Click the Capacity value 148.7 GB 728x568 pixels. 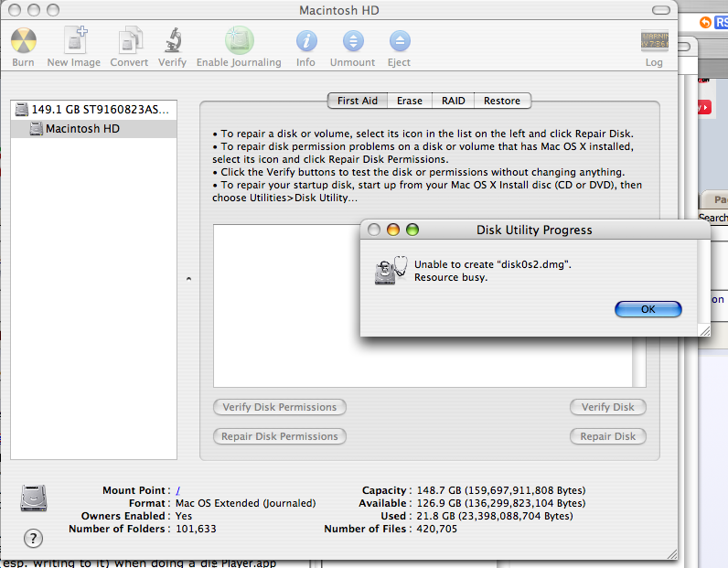(501, 490)
